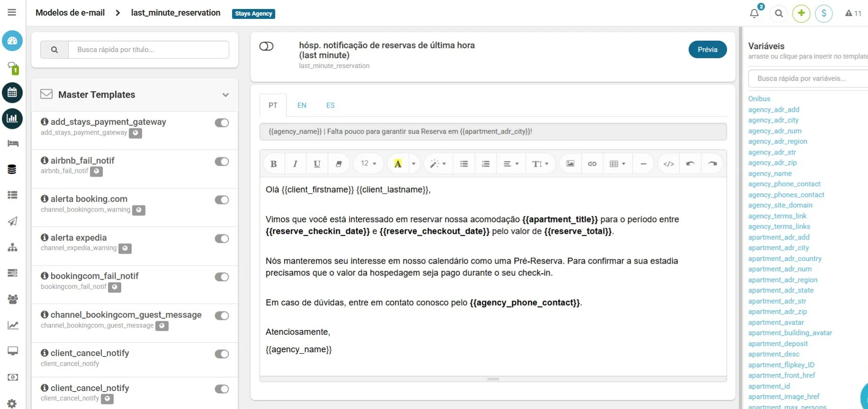The width and height of the screenshot is (868, 409).
Task: Toggle add_stays_payment_gateway template switch
Action: pyautogui.click(x=222, y=123)
